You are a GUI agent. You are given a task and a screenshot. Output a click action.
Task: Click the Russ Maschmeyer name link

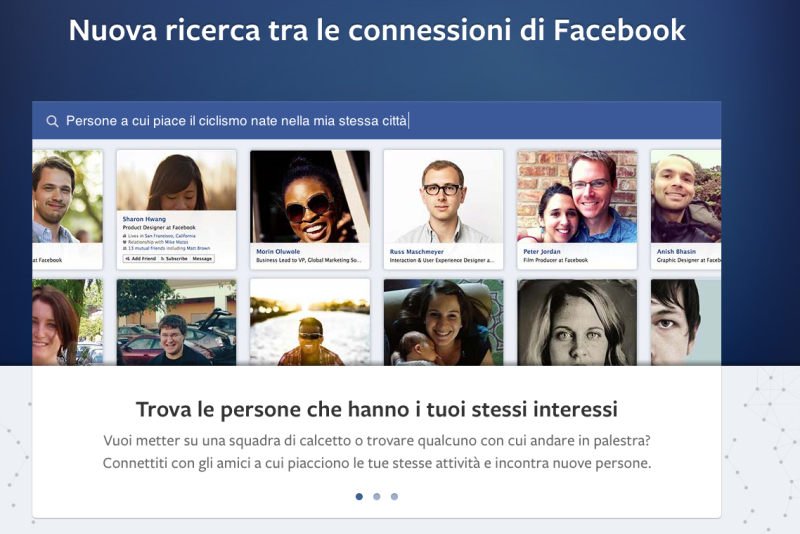point(414,251)
